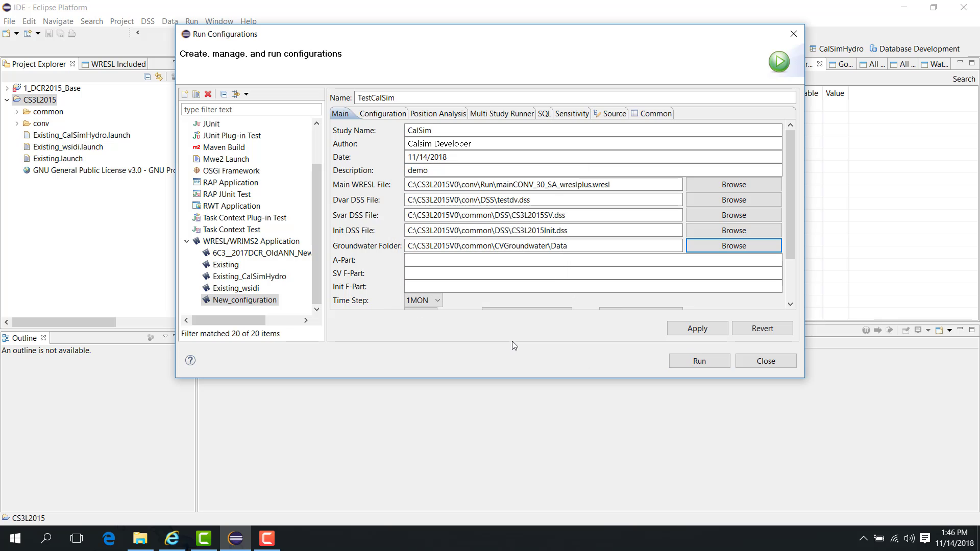Click the Save toolbar icon

click(x=49, y=33)
